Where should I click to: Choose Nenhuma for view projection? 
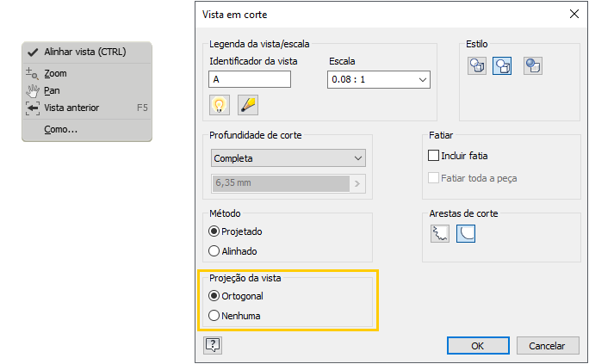pos(214,316)
